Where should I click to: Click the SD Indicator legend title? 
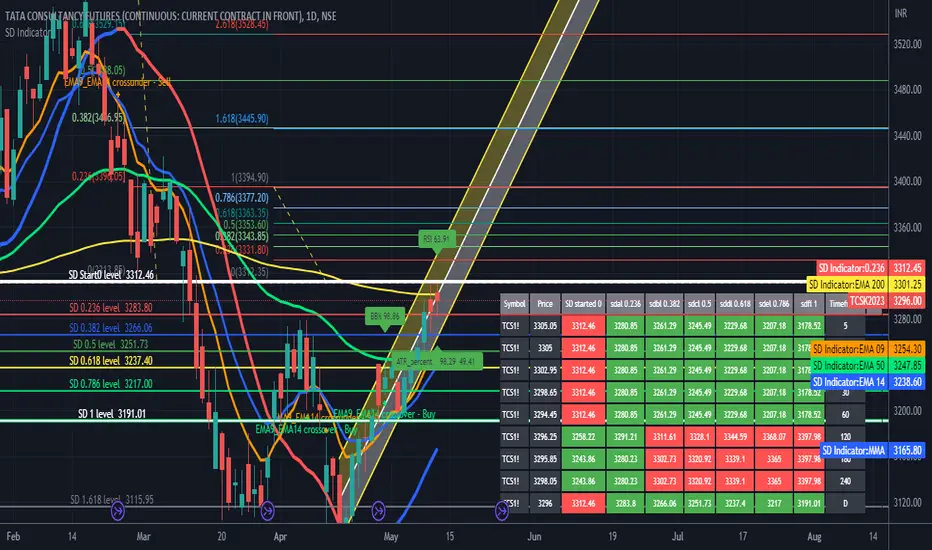pos(27,33)
